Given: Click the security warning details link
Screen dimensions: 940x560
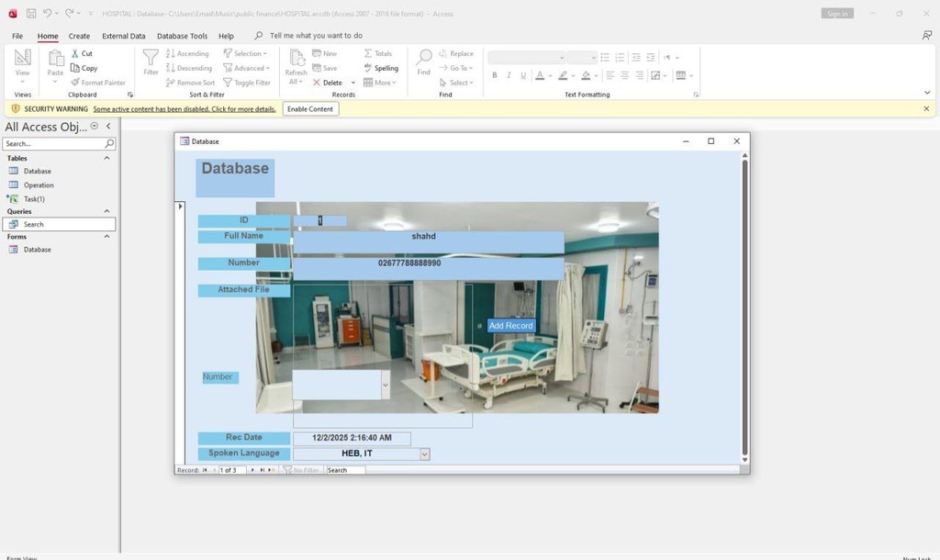Looking at the screenshot, I should (185, 109).
